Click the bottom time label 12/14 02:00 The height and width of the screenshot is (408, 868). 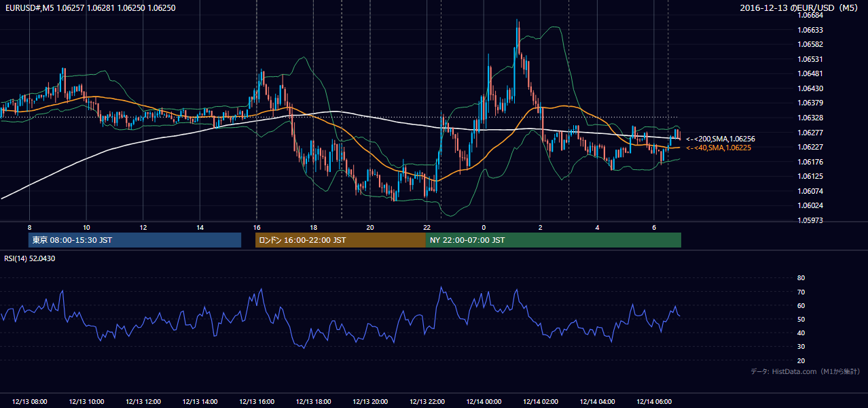[x=540, y=402]
